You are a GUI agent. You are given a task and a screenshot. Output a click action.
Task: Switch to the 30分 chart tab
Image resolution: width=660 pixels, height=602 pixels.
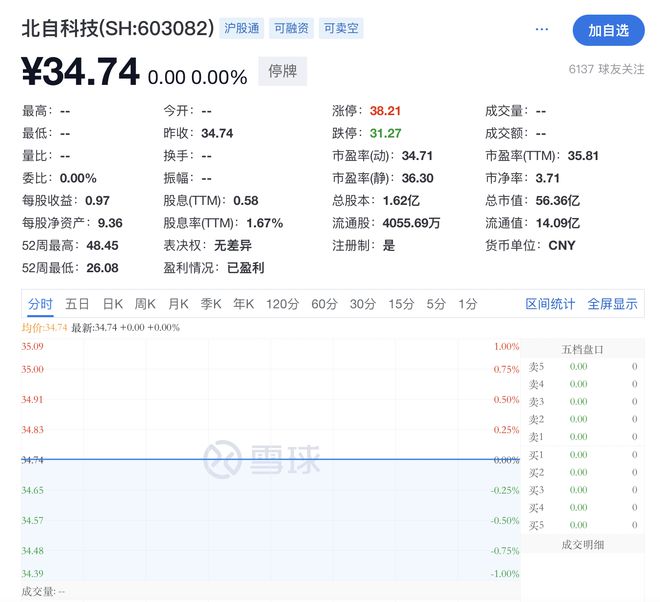[x=362, y=304]
